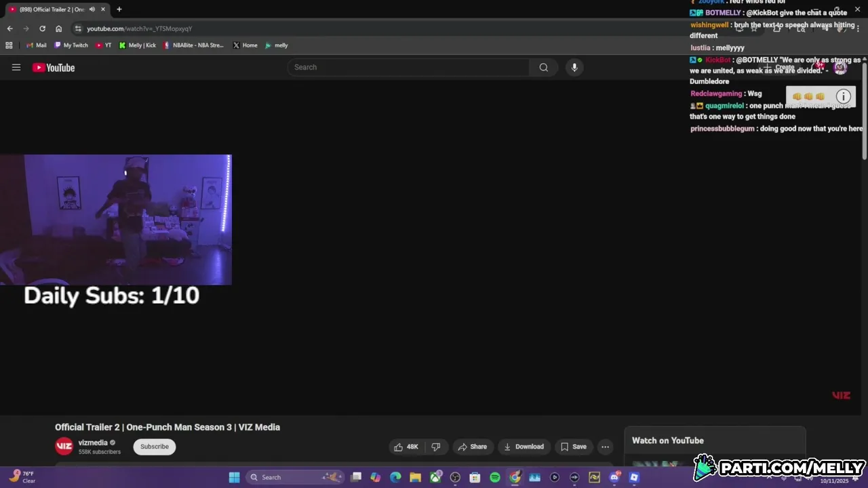This screenshot has width=868, height=488.
Task: Open the YT bookmark
Action: click(x=104, y=45)
